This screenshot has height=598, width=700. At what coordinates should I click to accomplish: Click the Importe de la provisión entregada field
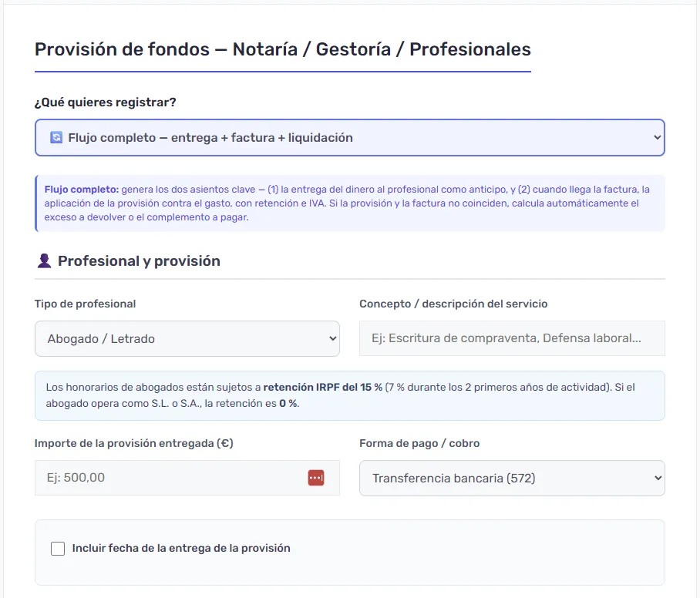click(x=187, y=478)
